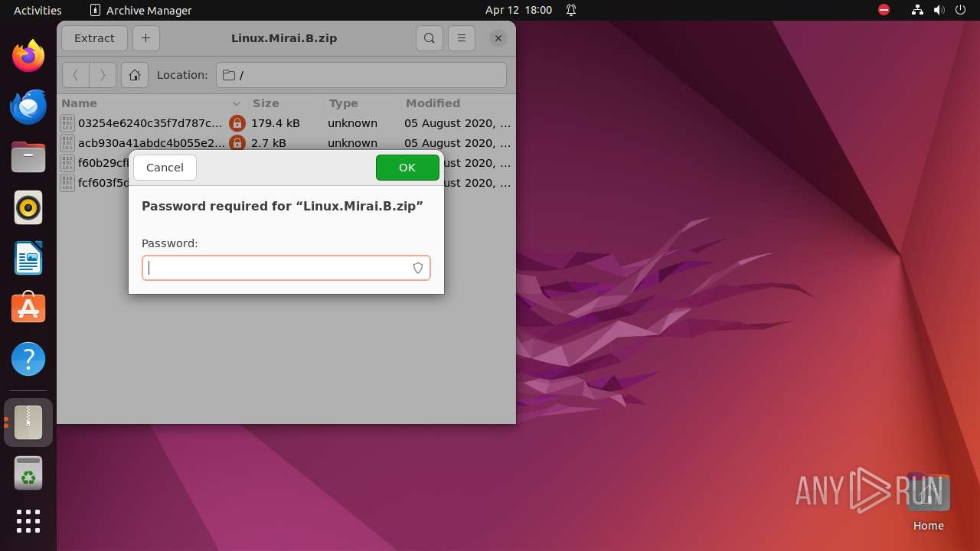Select file 03254e6240c35f7d787c row

[x=286, y=123]
